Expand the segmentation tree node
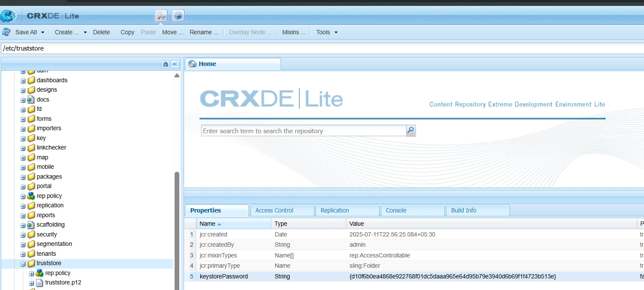 coord(23,244)
